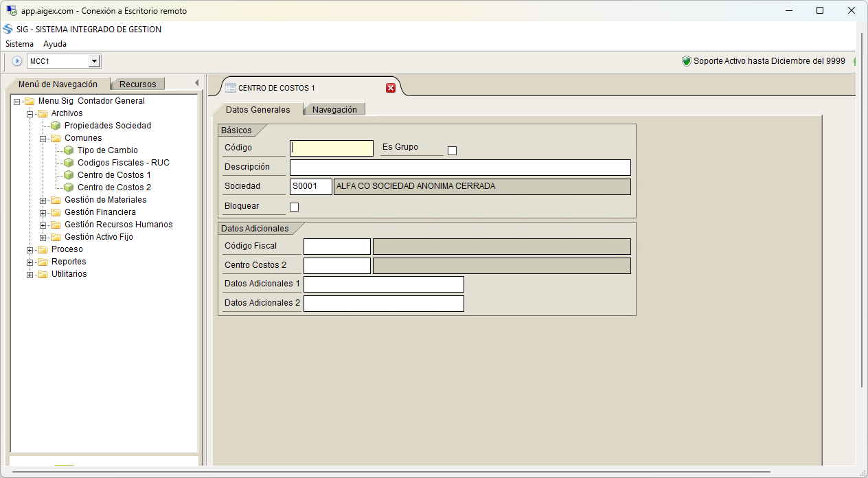Click the Codigos Fiscales - RUC cube icon
The height and width of the screenshot is (478, 868).
click(x=69, y=163)
